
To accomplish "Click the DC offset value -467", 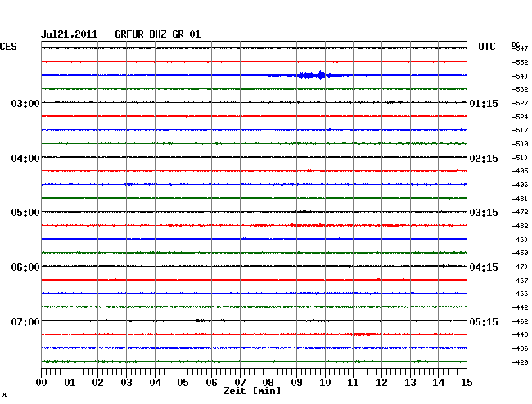I will [520, 281].
